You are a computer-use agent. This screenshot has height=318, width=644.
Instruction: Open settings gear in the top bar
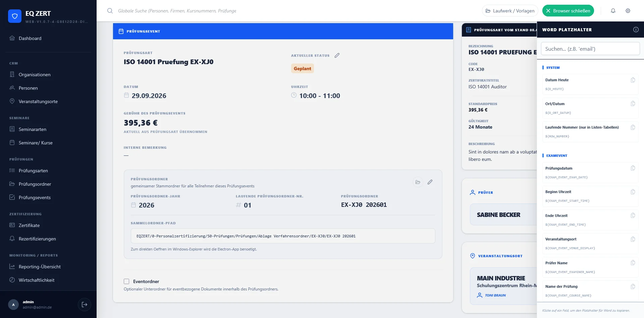tap(628, 11)
